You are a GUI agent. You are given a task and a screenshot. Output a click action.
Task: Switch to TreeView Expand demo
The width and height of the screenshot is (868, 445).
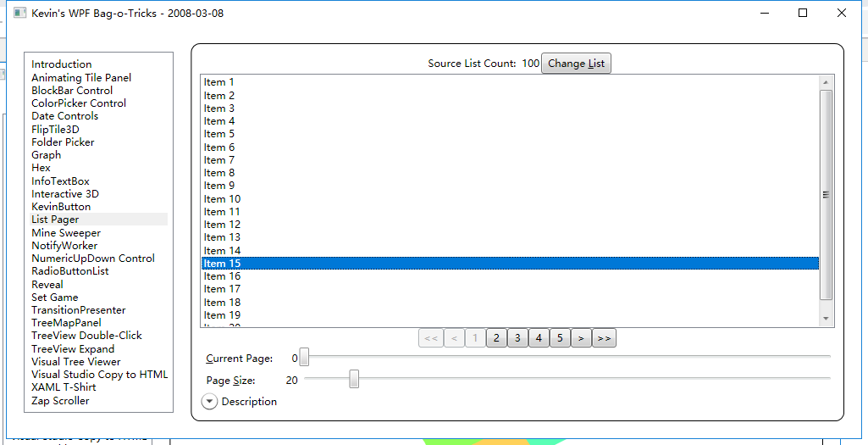click(73, 349)
